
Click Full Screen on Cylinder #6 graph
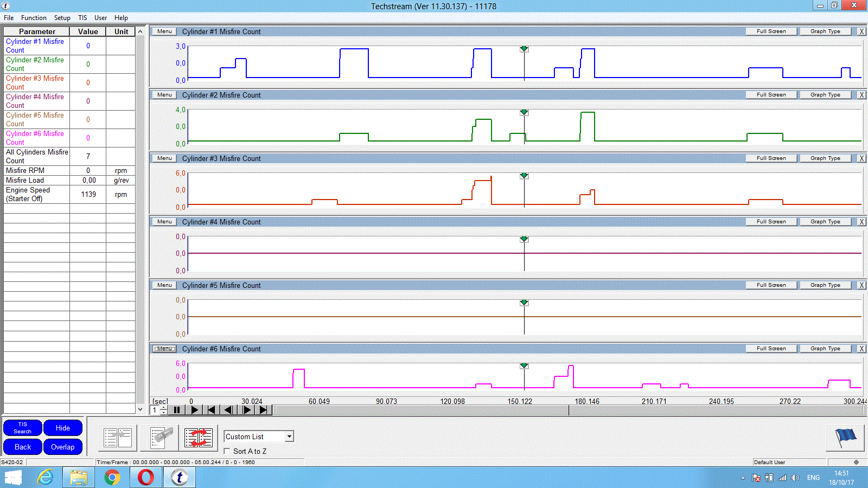[x=771, y=349]
